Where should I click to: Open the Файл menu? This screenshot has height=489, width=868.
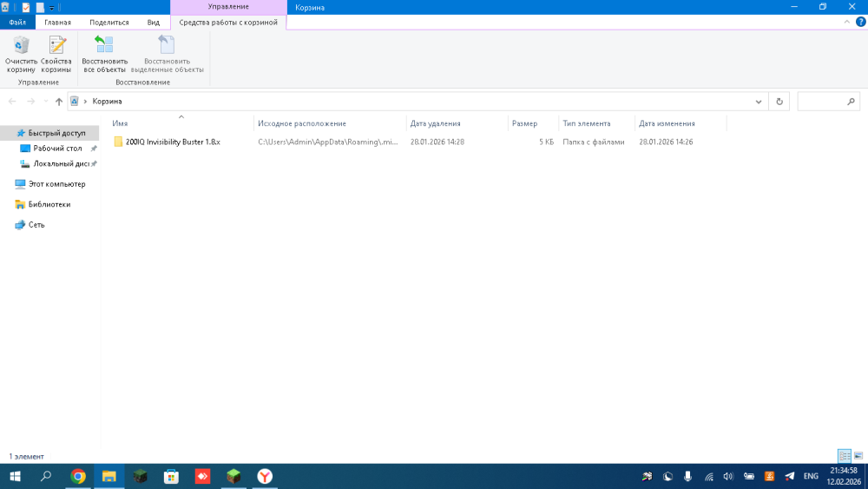tap(17, 23)
